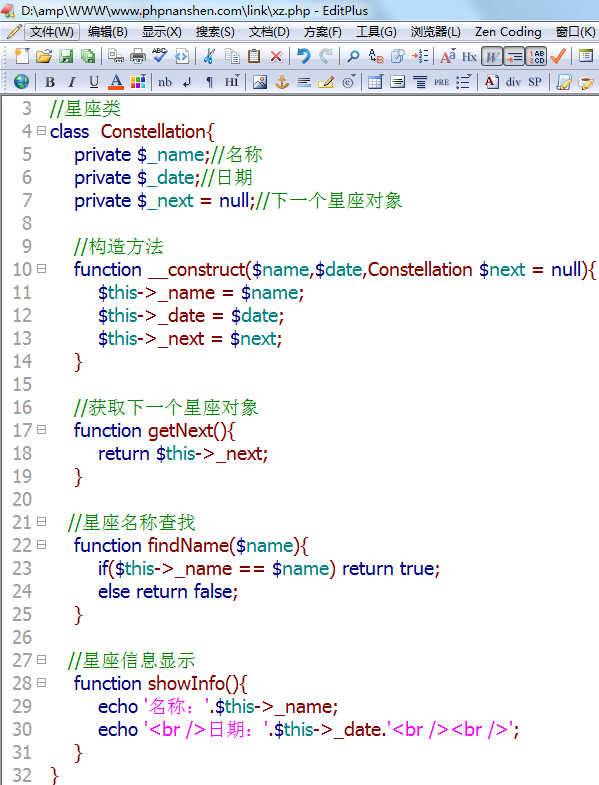The image size is (599, 785).
Task: Insert an image with the picture icon
Action: tap(259, 82)
